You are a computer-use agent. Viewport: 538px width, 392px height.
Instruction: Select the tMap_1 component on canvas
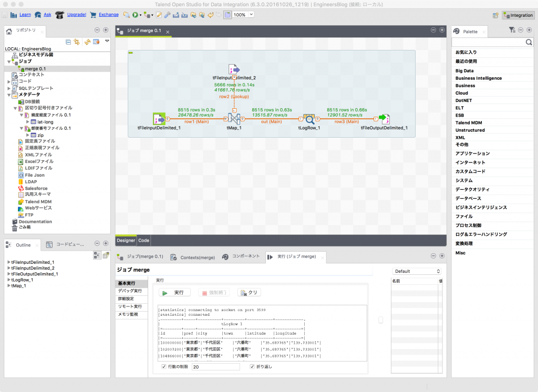coord(234,119)
